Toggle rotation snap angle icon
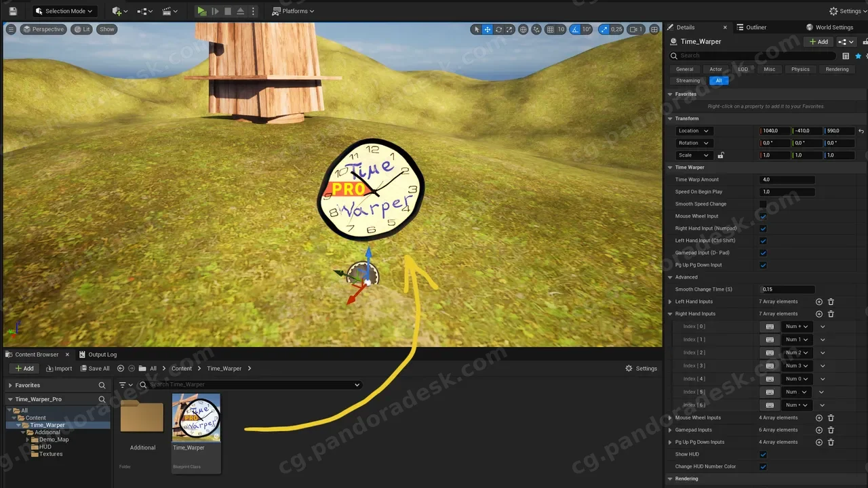Screen dimensions: 868x488 [x=575, y=29]
